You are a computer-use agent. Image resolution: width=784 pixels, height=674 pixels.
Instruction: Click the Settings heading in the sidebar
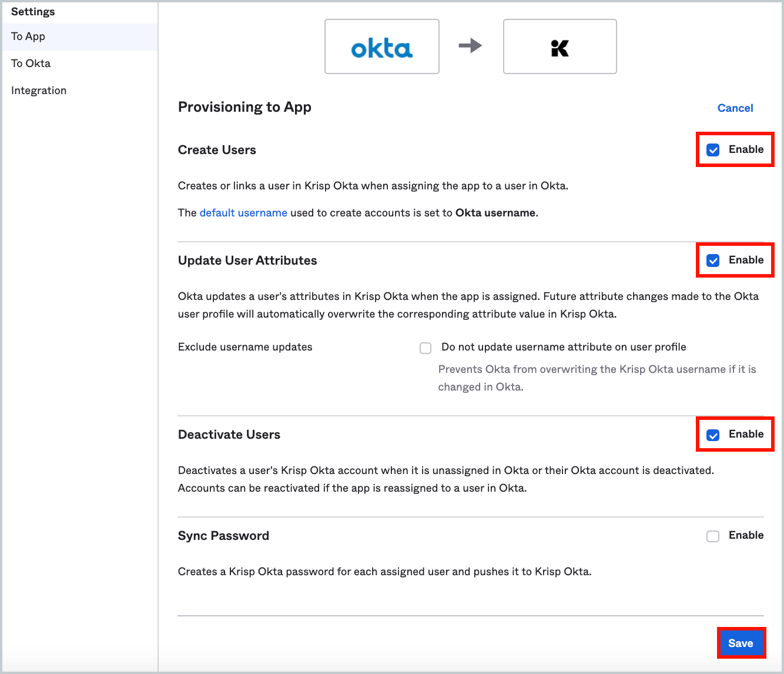(x=32, y=11)
